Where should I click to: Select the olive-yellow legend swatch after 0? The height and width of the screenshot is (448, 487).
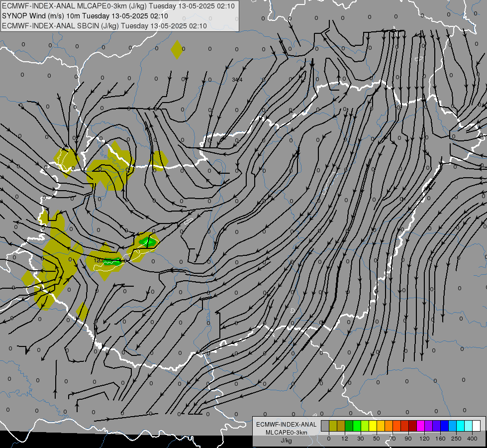[333, 426]
